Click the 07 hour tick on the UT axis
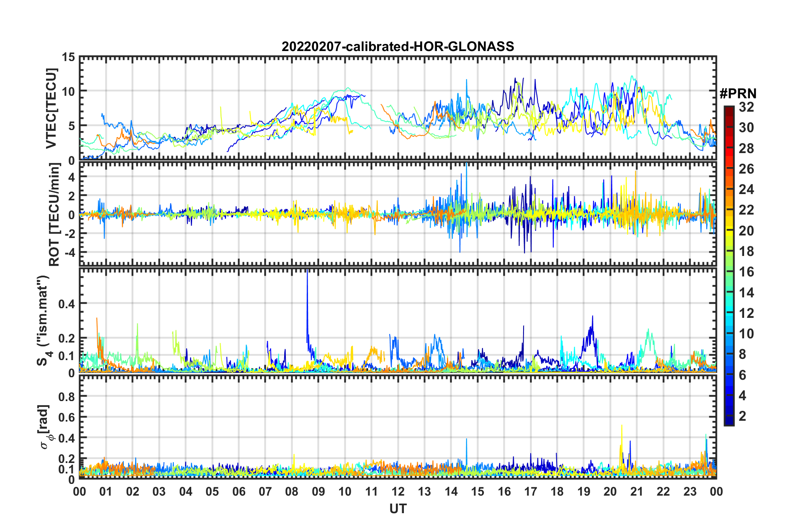Image resolution: width=796 pixels, height=532 pixels. click(x=265, y=491)
